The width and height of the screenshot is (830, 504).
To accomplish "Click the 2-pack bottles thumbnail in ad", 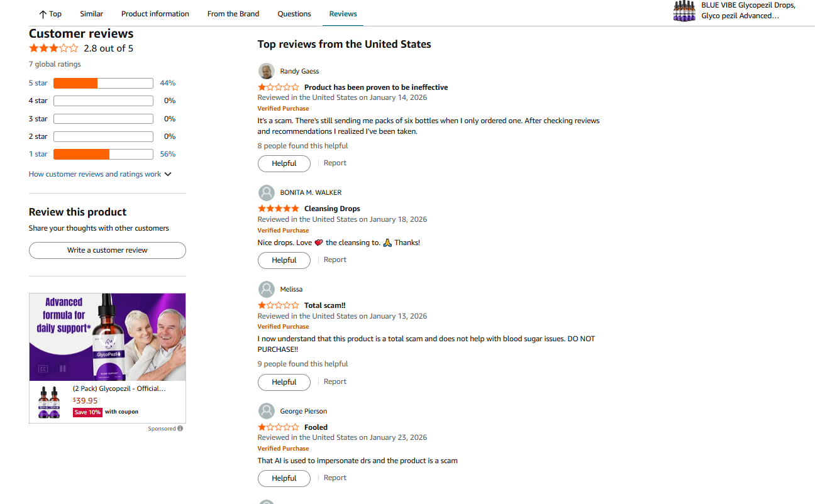I will point(49,402).
